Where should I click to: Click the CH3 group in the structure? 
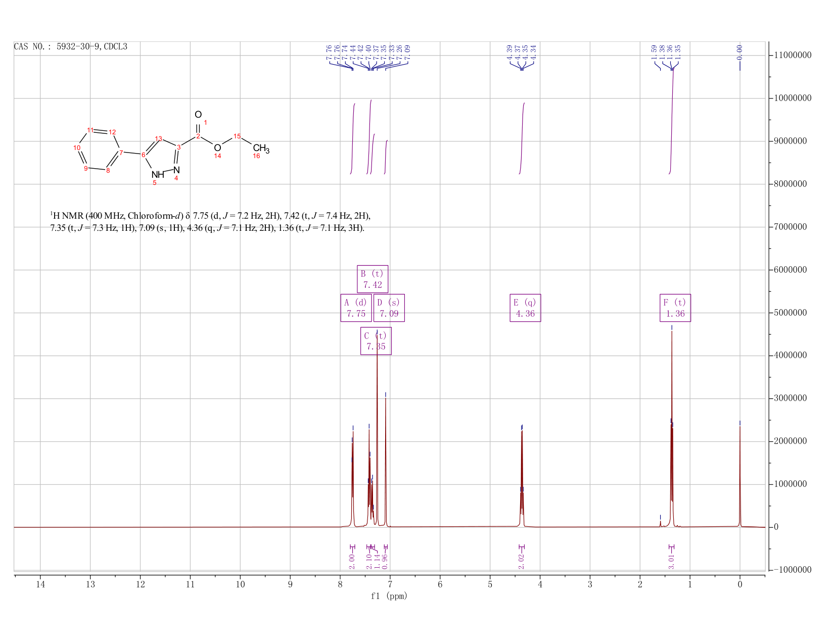(x=261, y=149)
